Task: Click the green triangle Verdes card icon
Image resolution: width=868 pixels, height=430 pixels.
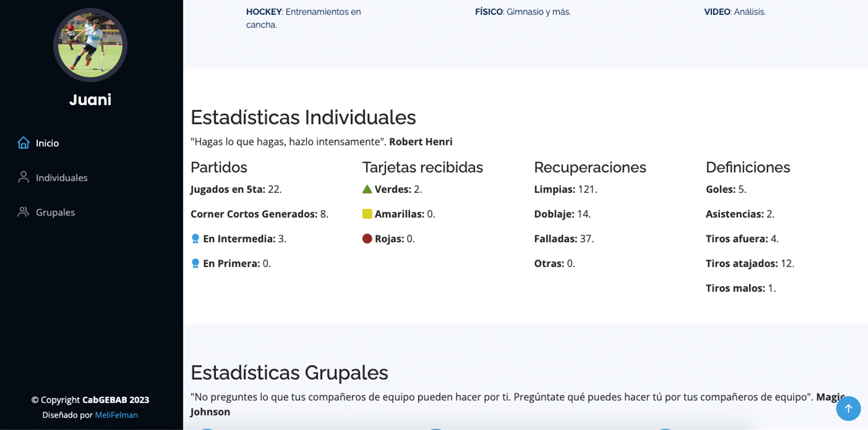Action: (367, 189)
